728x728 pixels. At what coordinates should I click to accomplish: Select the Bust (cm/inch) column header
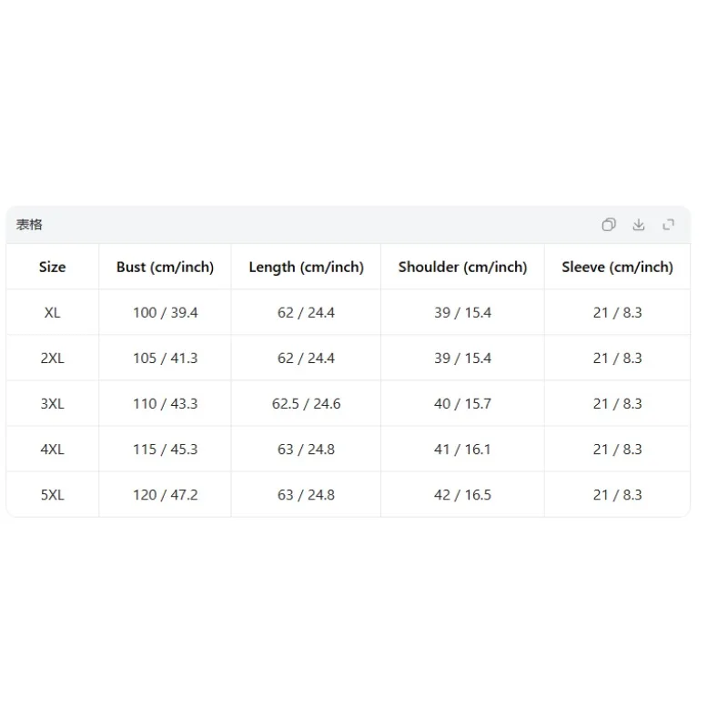point(166,267)
